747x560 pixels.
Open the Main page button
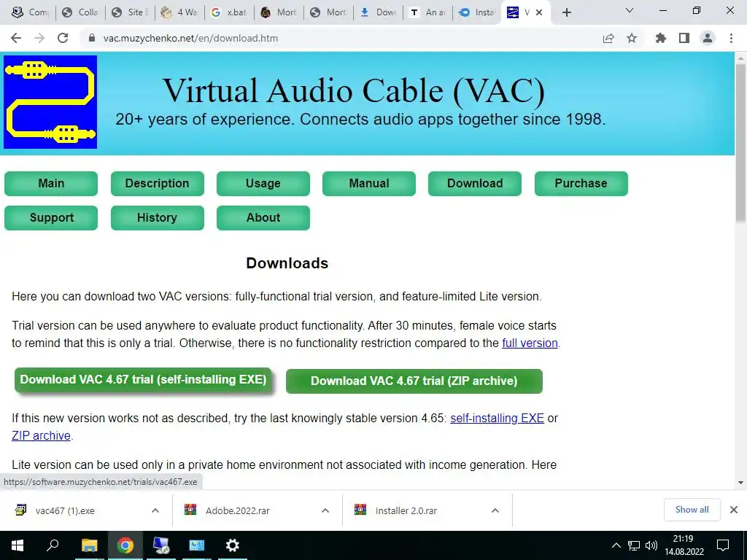pos(51,183)
